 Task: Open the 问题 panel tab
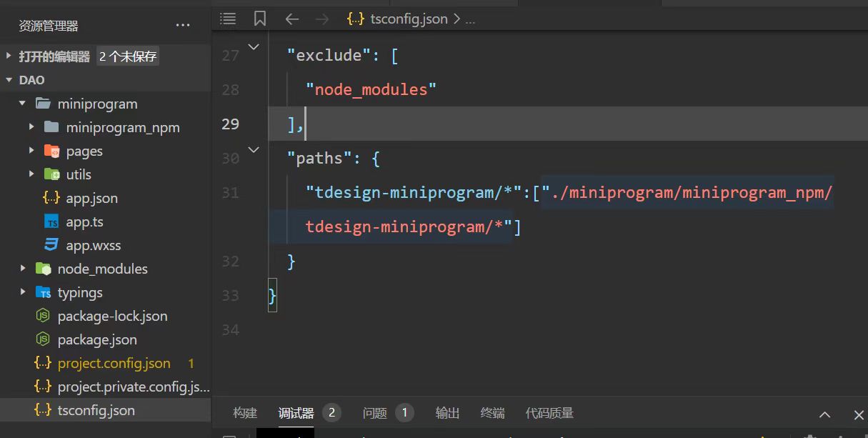coord(374,412)
